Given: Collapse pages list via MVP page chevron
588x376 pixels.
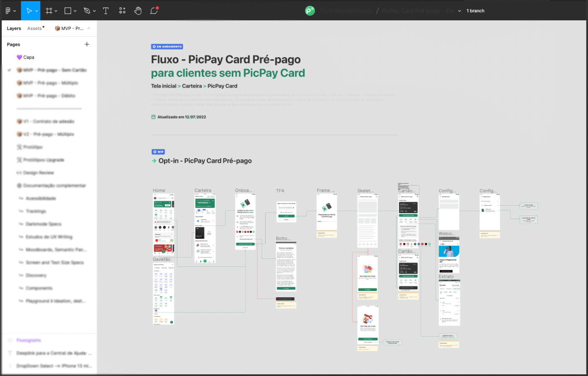Looking at the screenshot, I should point(89,28).
